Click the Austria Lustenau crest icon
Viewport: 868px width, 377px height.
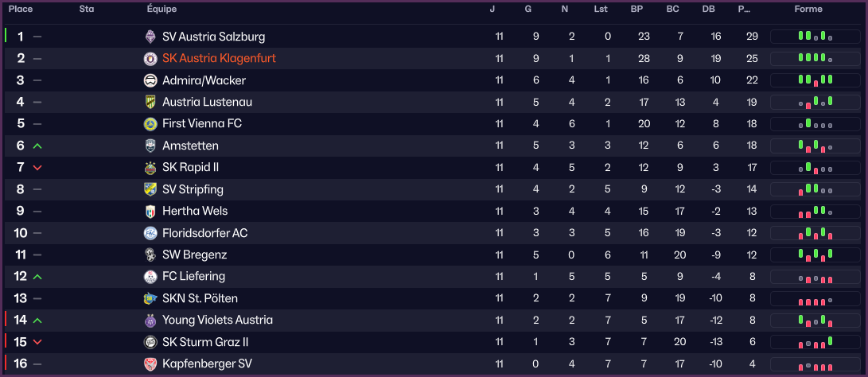(150, 102)
